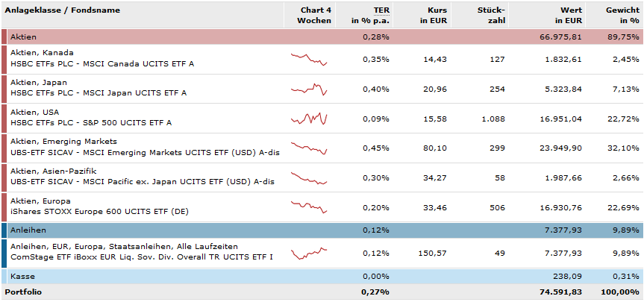Open the MSCI Japan 4-week sparkline chart
The height and width of the screenshot is (302, 644).
309,89
